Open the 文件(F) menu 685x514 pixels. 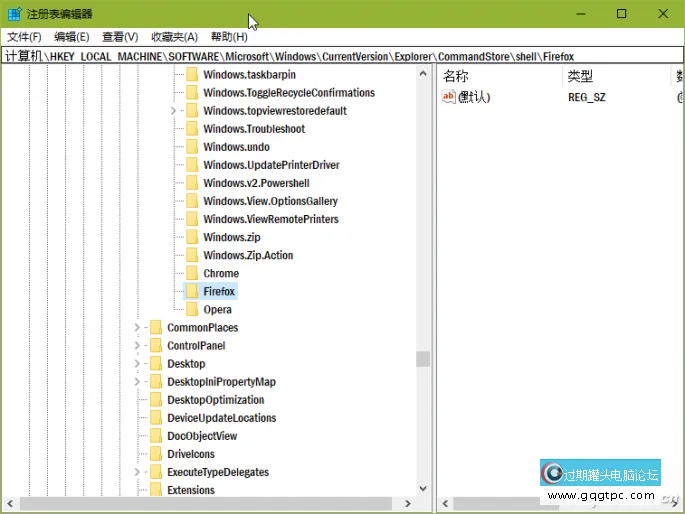(x=24, y=37)
